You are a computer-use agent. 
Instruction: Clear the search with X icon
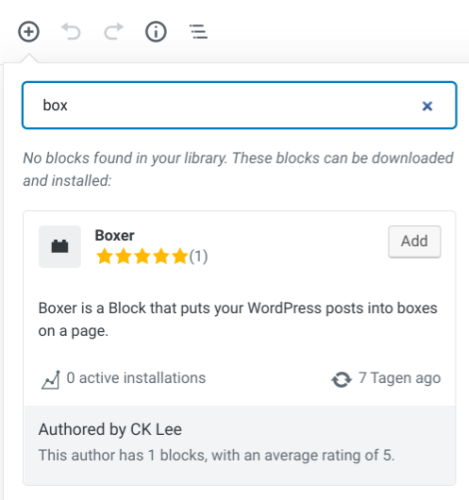pyautogui.click(x=427, y=106)
